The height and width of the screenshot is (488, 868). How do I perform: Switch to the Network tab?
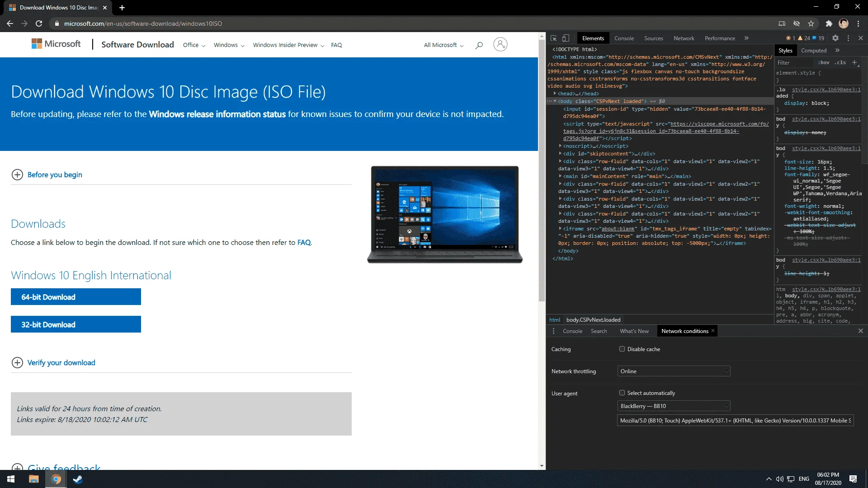coord(684,38)
